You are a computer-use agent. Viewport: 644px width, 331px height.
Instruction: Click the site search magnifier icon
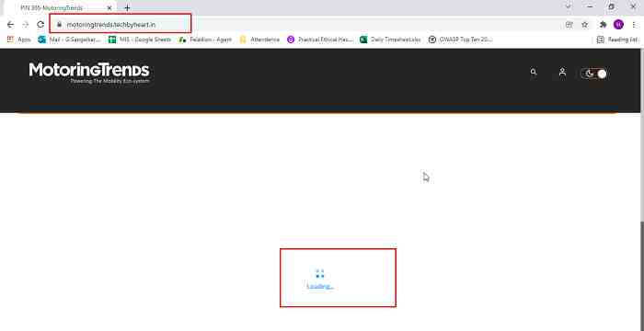[533, 72]
